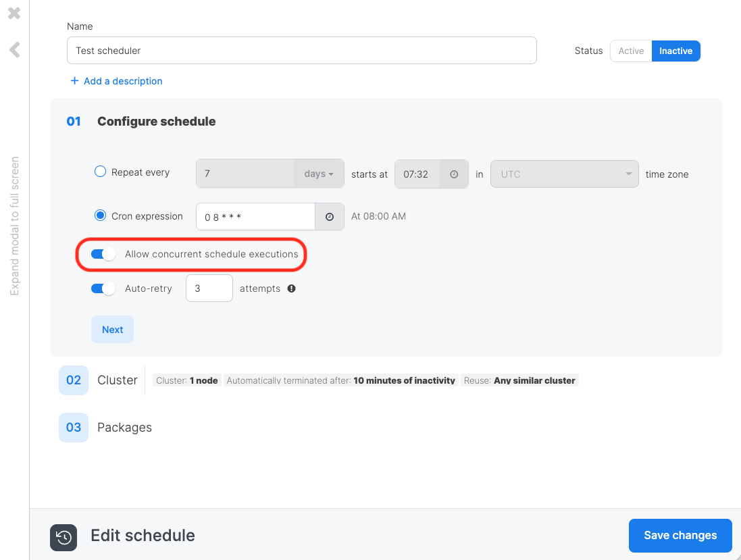Click the back chevron arrow icon
Viewport: 741px width, 560px height.
(x=14, y=49)
